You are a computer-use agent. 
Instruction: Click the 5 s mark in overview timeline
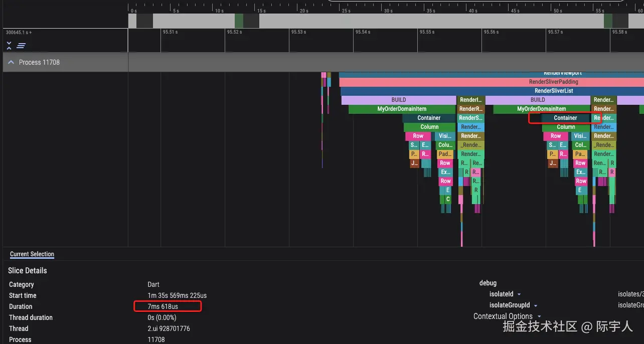(x=176, y=11)
